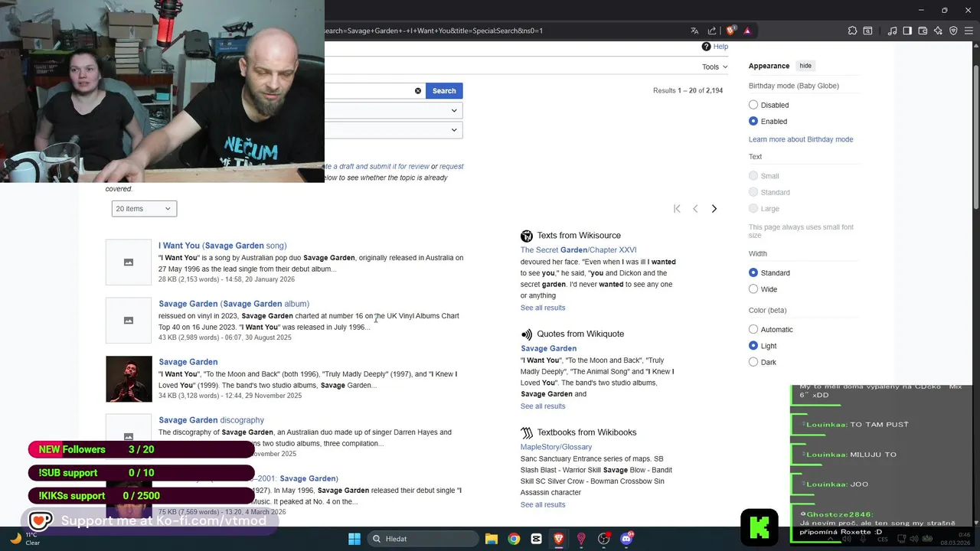Image resolution: width=980 pixels, height=551 pixels.
Task: Open the Leo AI sparkle icon
Action: [x=938, y=31]
